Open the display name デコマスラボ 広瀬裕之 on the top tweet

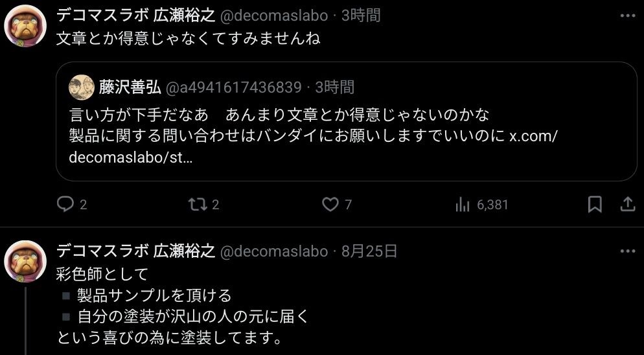136,16
